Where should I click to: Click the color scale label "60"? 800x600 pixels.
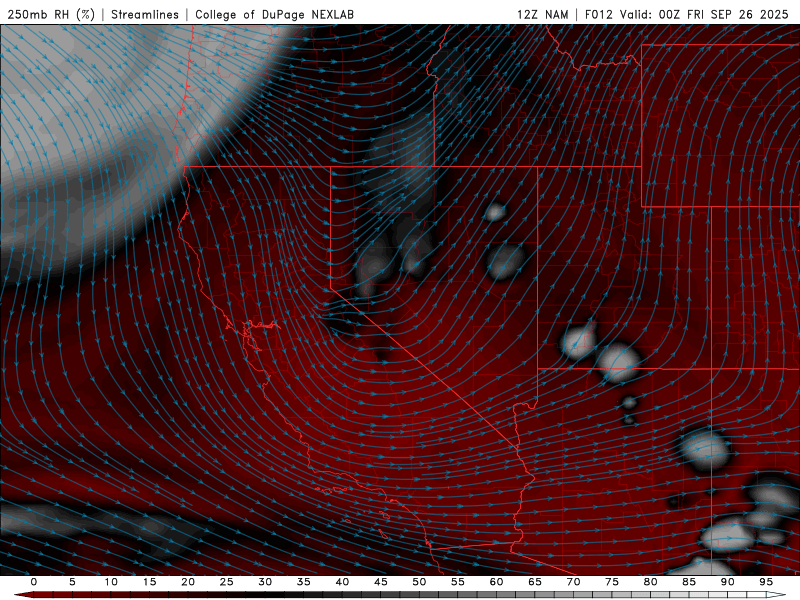click(496, 582)
